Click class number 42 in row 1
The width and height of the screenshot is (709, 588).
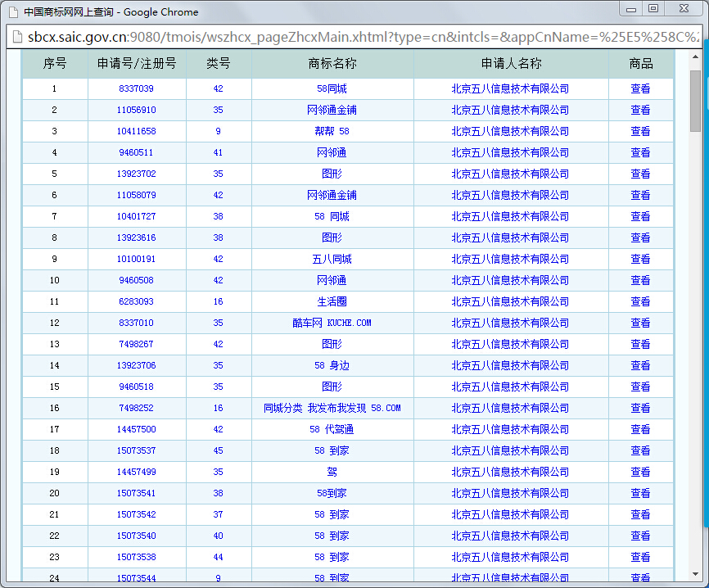tap(219, 88)
